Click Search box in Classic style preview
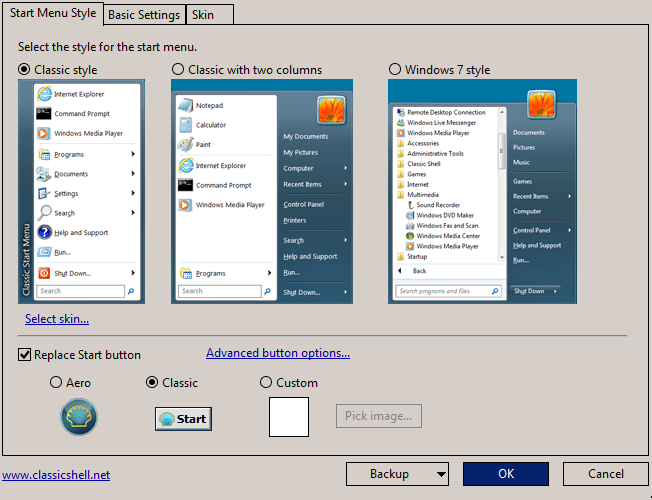Screen dimensions: 652x500 [80, 291]
